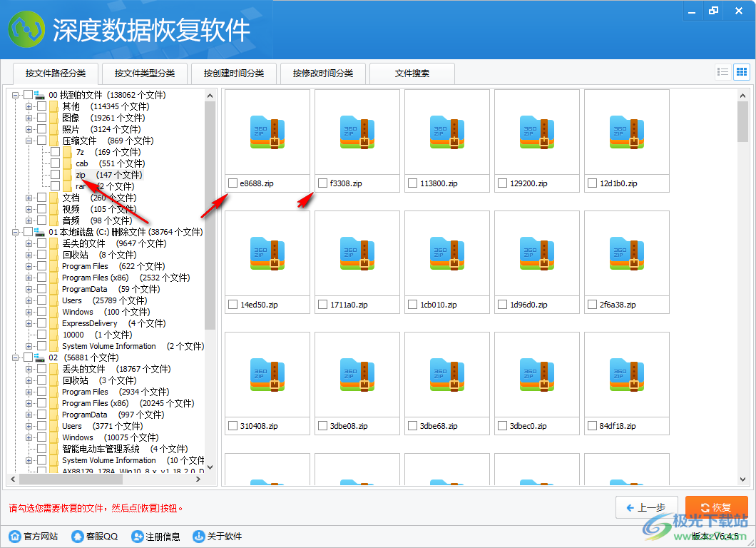Click the 14ed50.zip archive icon
The width and height of the screenshot is (756, 548).
[267, 254]
